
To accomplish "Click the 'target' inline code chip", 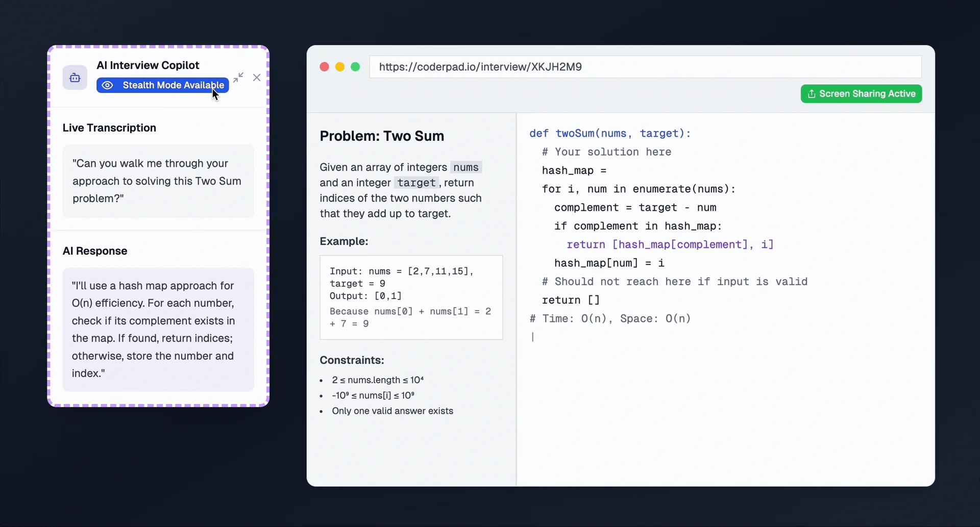I will click(x=416, y=183).
